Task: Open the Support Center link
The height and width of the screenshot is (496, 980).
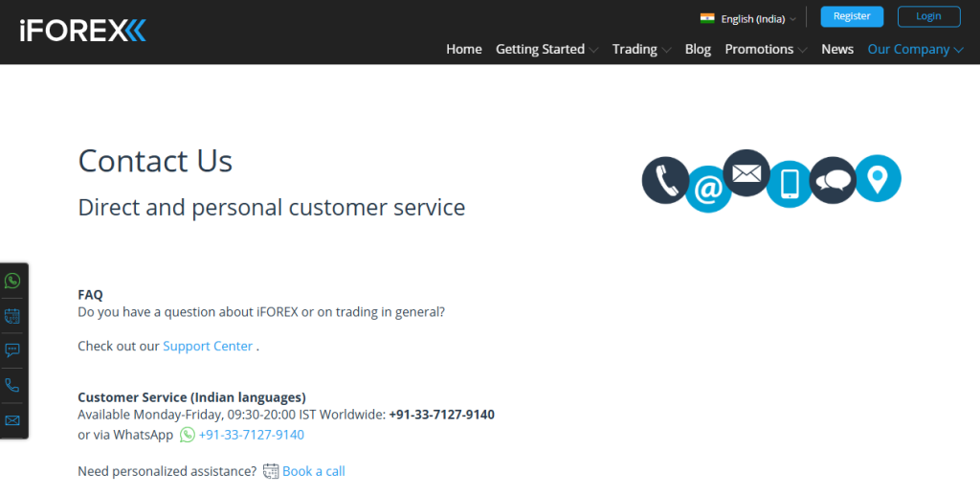Action: (x=208, y=346)
